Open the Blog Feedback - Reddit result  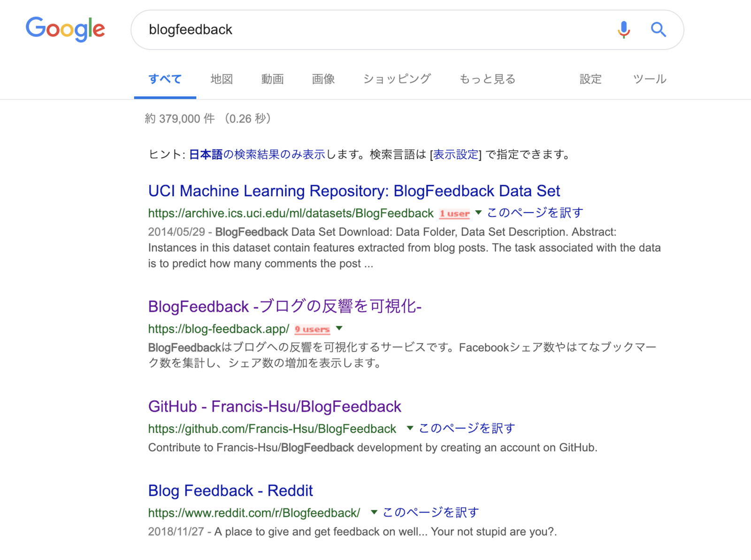click(230, 491)
